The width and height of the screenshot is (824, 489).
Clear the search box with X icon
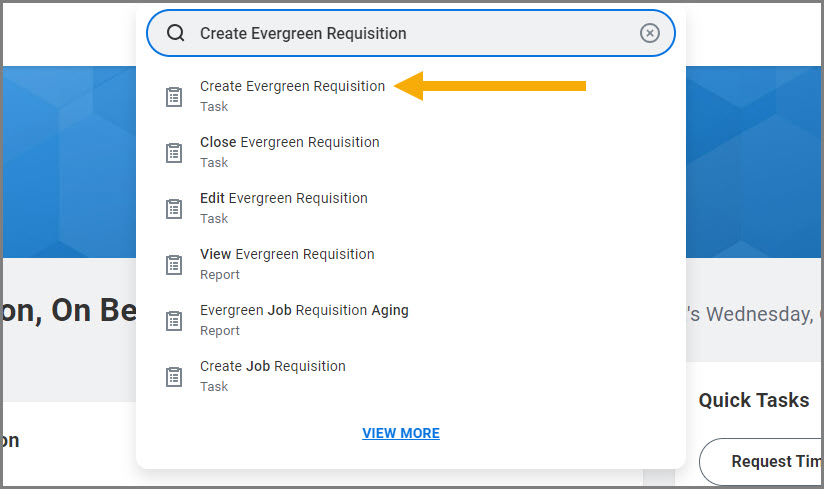650,33
